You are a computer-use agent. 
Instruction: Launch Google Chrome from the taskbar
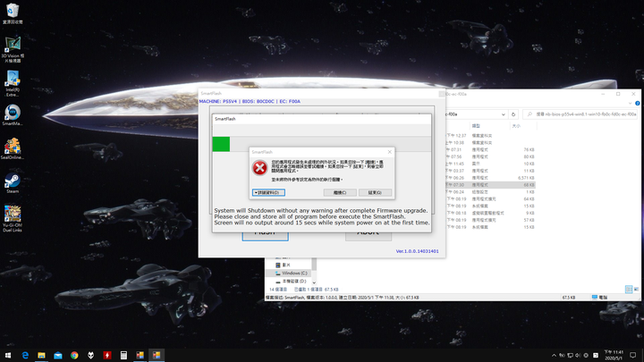point(74,355)
